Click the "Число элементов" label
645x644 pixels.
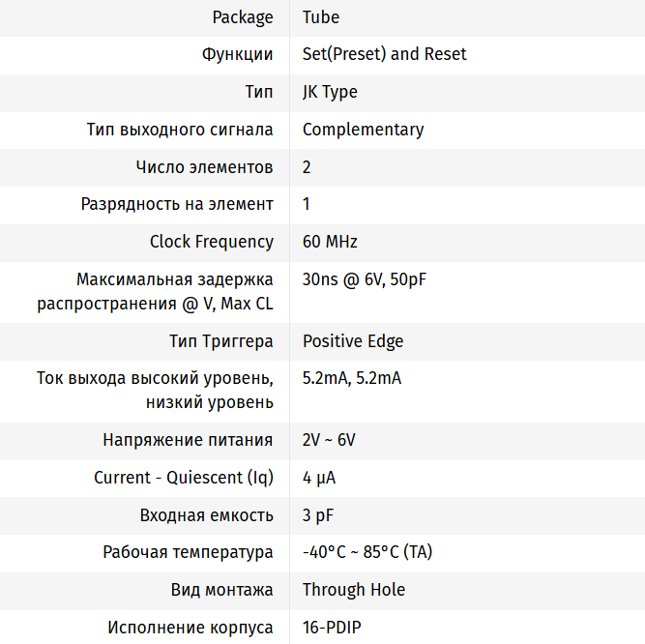(204, 167)
